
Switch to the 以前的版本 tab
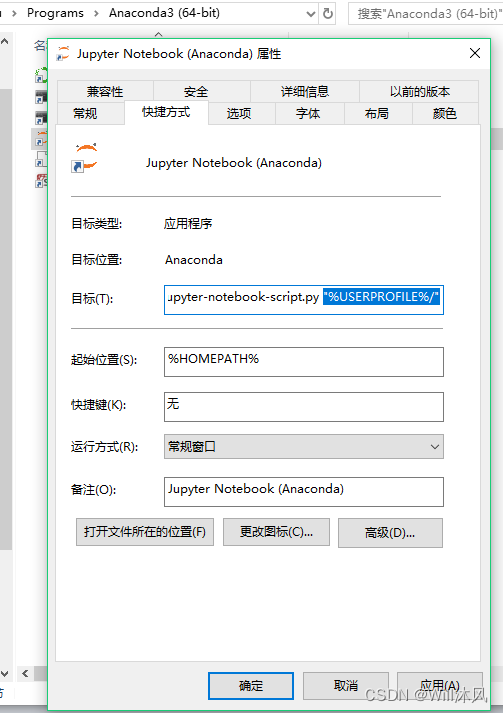click(419, 91)
